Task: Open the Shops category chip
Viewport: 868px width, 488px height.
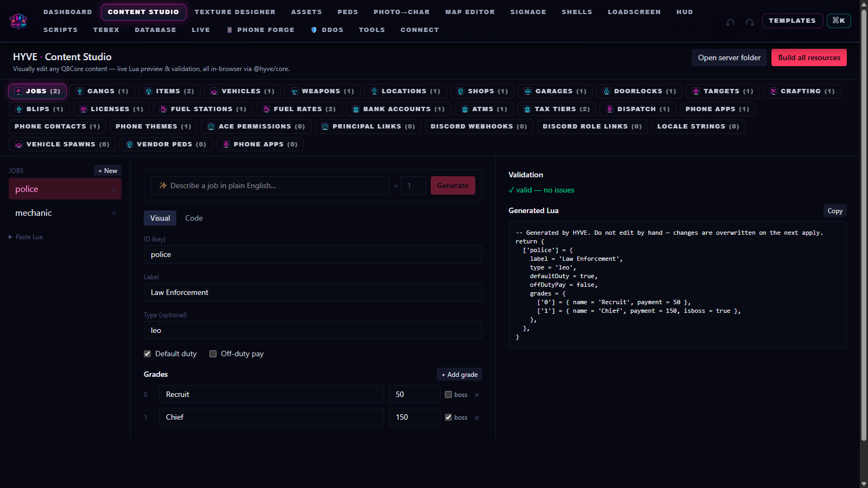Action: (482, 91)
